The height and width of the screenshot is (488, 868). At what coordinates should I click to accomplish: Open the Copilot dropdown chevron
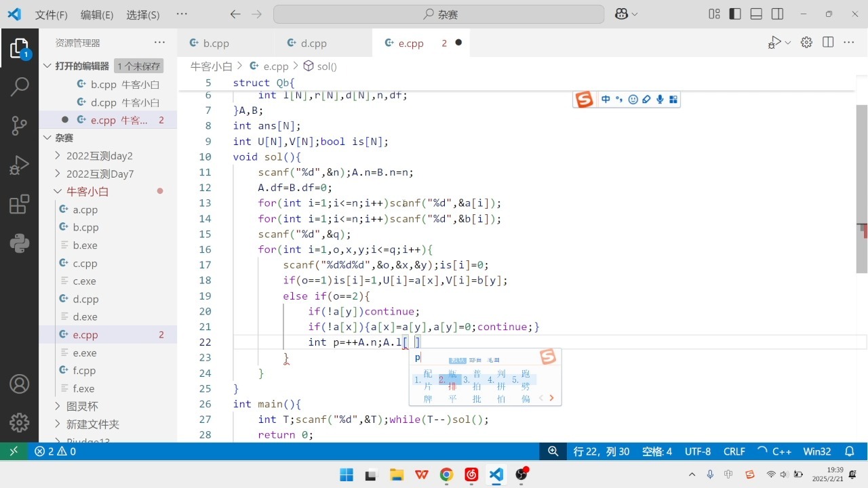pyautogui.click(x=635, y=14)
